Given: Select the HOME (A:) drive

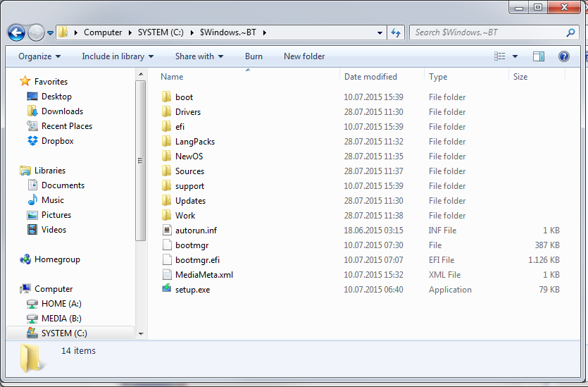Looking at the screenshot, I should pyautogui.click(x=61, y=304).
